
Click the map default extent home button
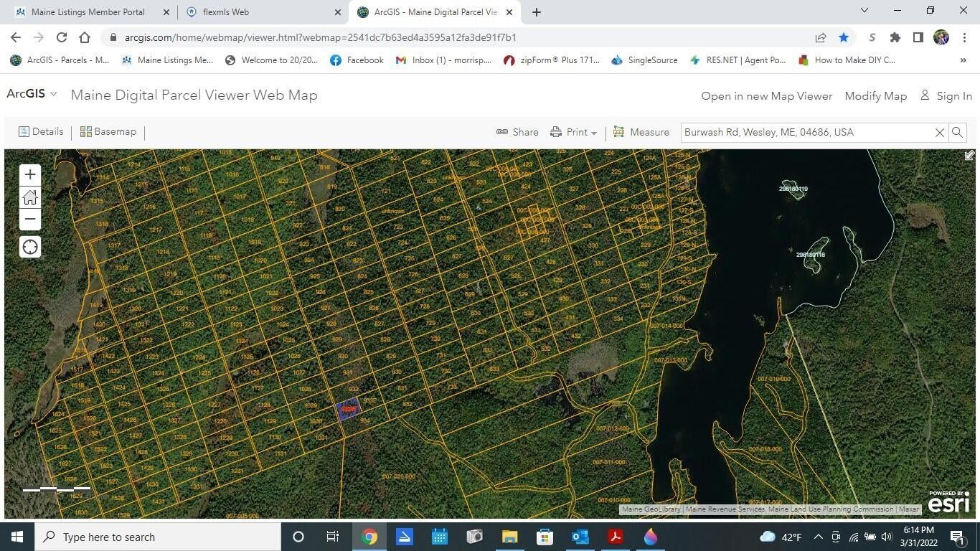(30, 197)
